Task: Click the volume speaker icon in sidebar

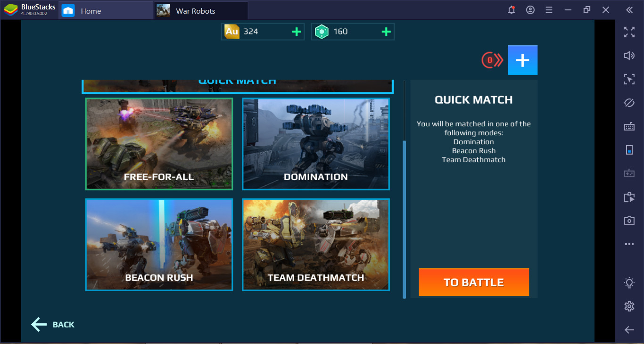Action: click(x=629, y=56)
